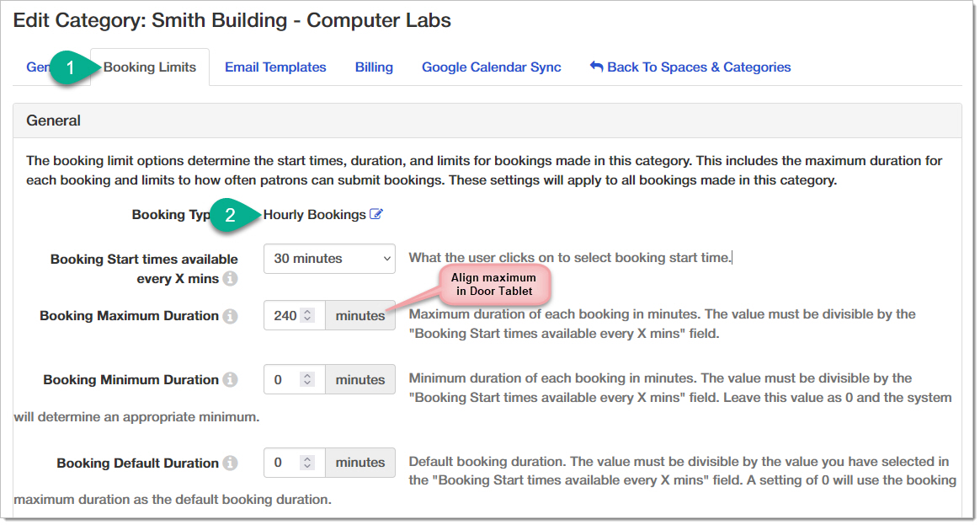The height and width of the screenshot is (525, 980).
Task: Click green step 1 annotation marker
Action: pyautogui.click(x=72, y=68)
